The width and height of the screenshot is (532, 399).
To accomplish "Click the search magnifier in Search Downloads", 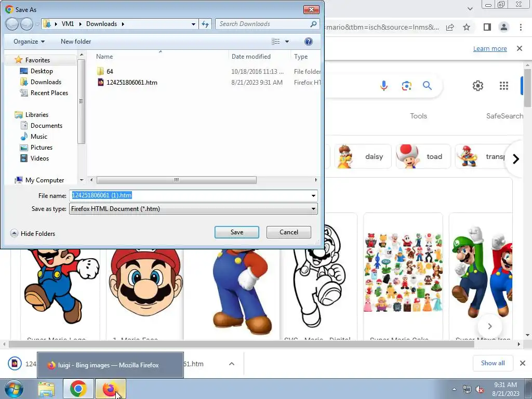I will point(313,24).
